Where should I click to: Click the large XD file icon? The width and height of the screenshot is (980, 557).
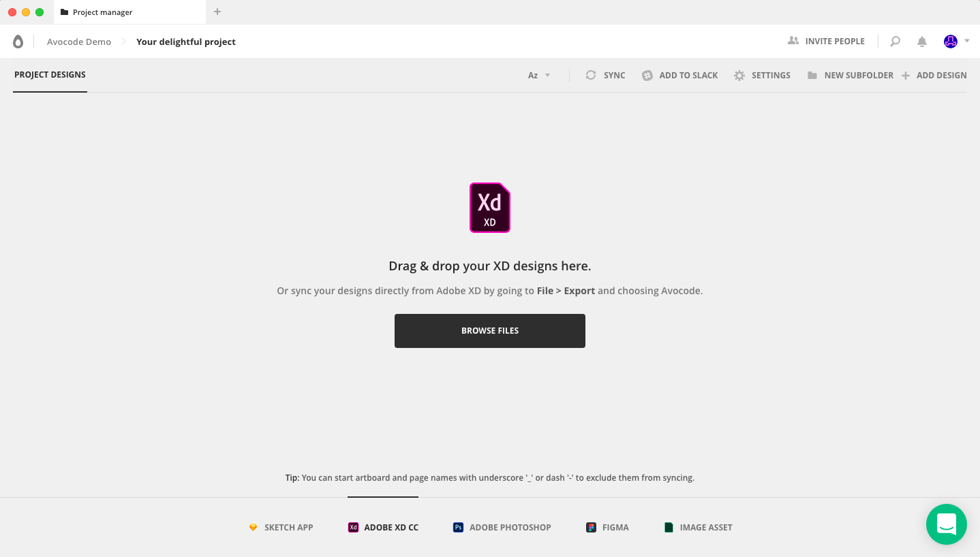point(490,208)
